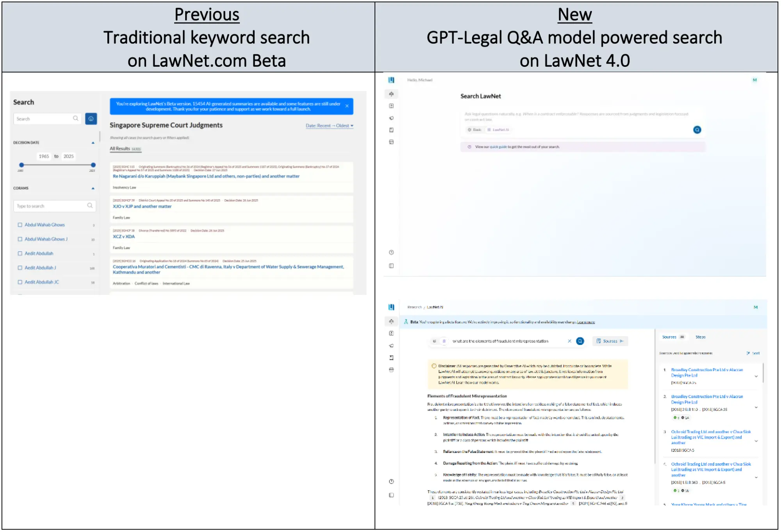Viewport: 781px width, 532px height.
Task: Tick the Aedit Abdullah checkbox with count 1
Action: tap(20, 254)
